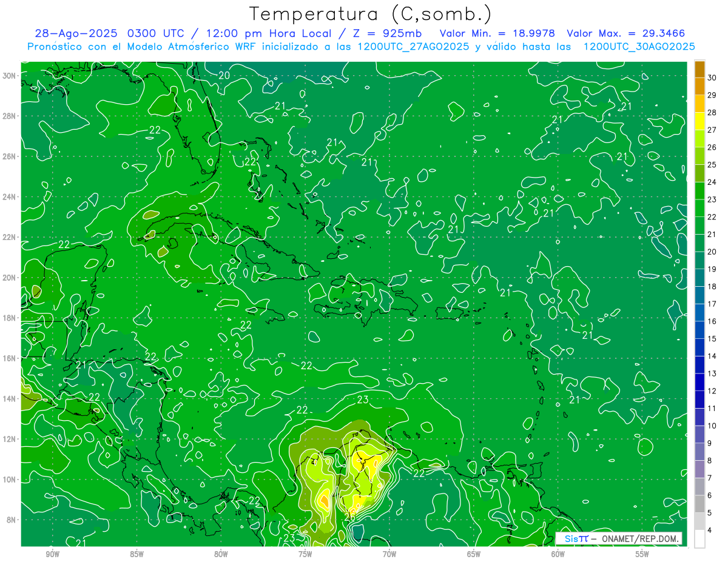Screen dimensions: 728x562
Task: Click the "20N" latitude axis label
Action: point(9,277)
